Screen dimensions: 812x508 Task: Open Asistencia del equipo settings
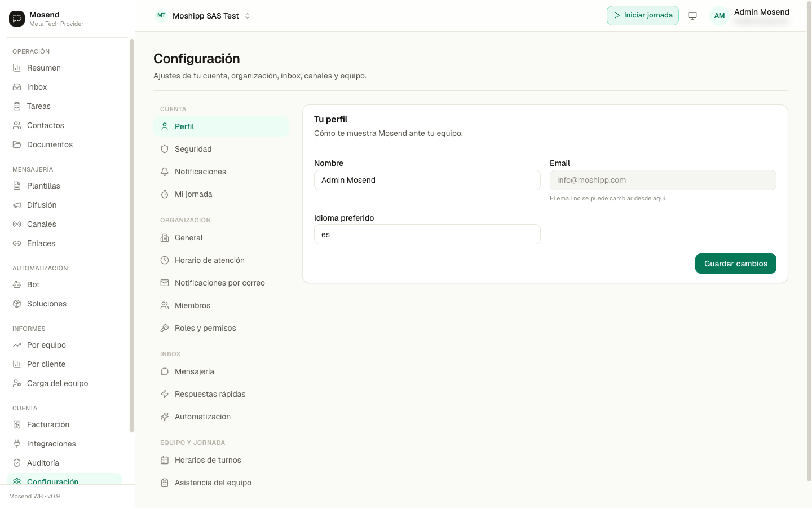[x=221, y=483]
